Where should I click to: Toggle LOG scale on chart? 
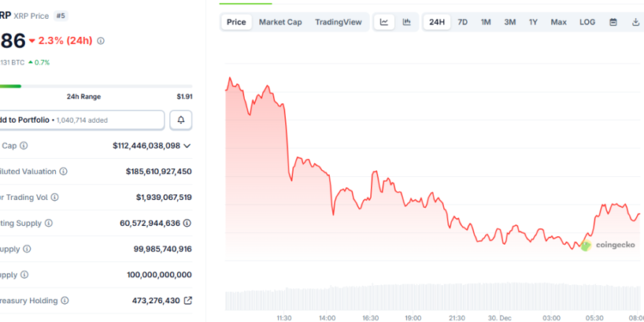[x=587, y=22]
